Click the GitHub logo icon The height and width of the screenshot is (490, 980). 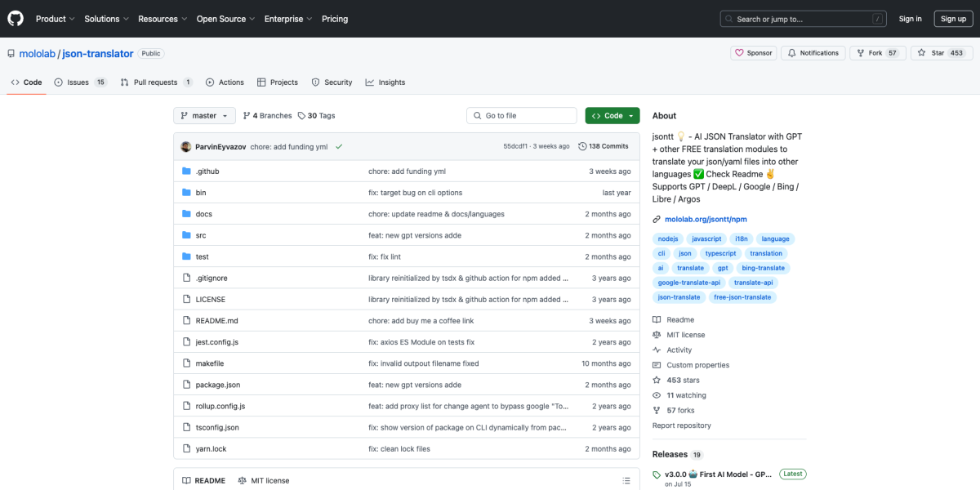click(16, 18)
